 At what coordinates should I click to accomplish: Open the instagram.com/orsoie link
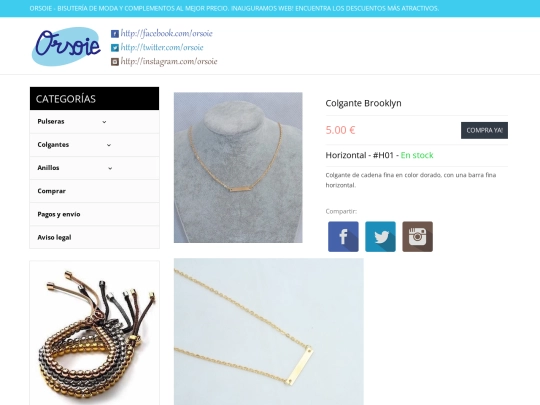169,62
